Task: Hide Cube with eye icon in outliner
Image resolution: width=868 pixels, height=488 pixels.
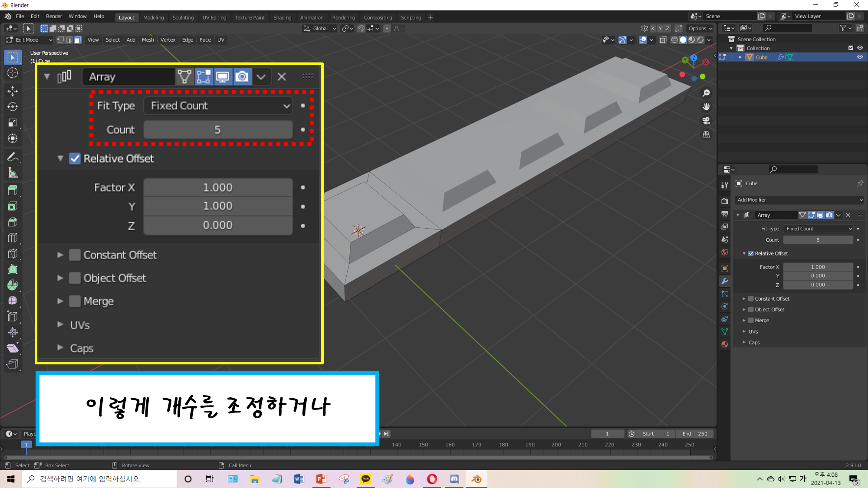Action: coord(860,57)
